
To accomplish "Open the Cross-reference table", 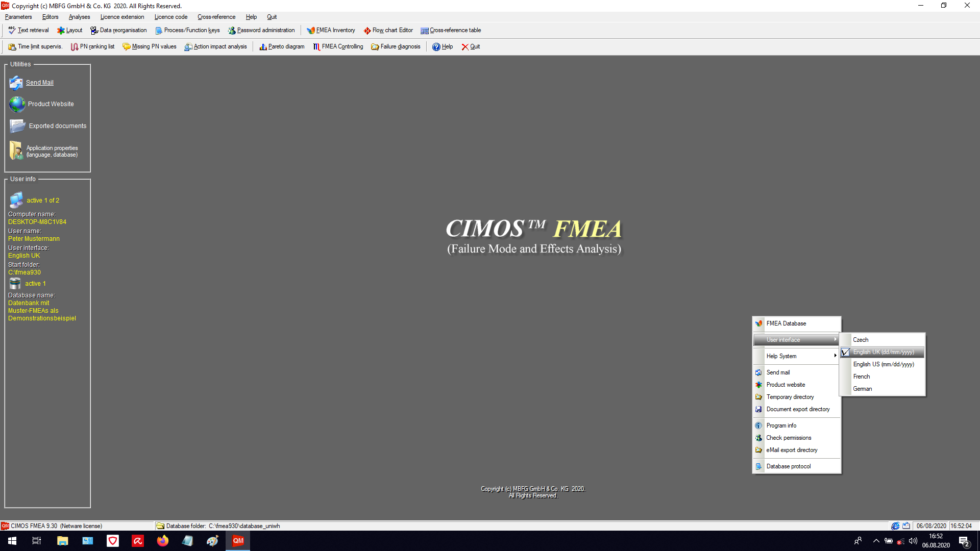I will 450,30.
